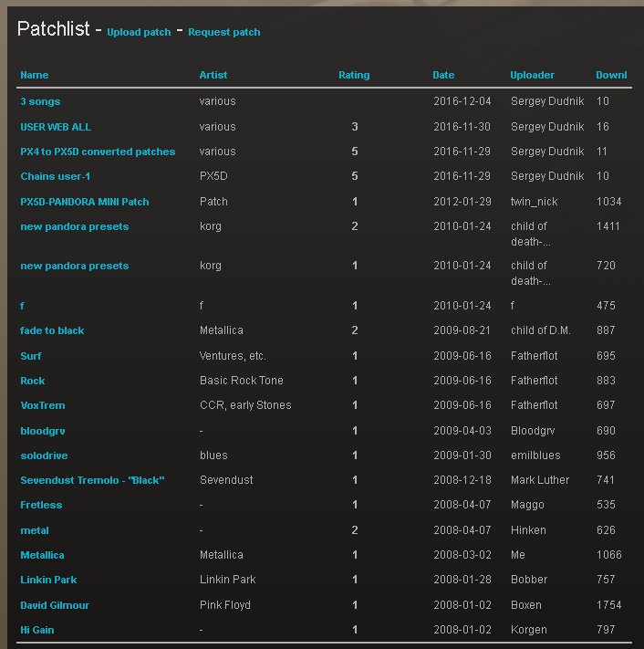Sort table by Rating column header
Screen dimensions: 644x649
tap(354, 75)
